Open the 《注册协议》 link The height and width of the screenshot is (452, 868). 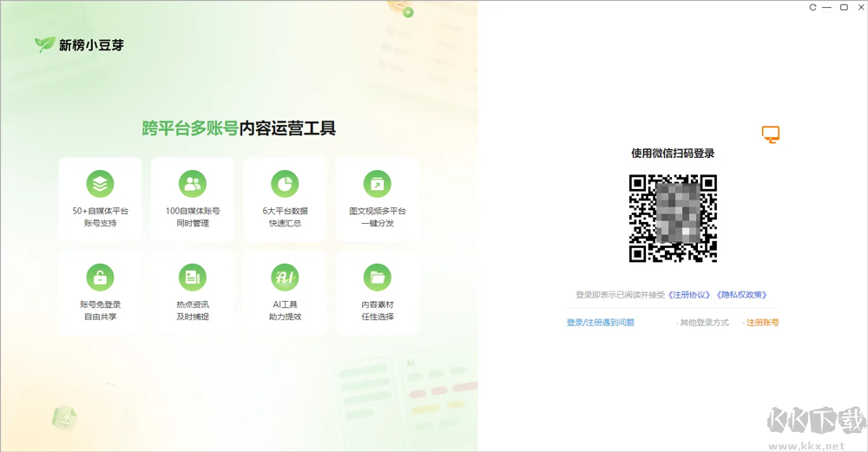pos(689,295)
